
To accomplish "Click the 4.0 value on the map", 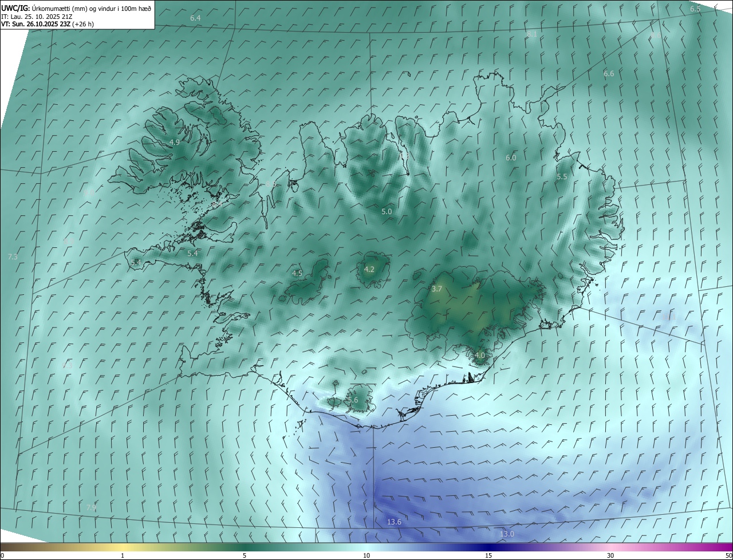I will (480, 355).
